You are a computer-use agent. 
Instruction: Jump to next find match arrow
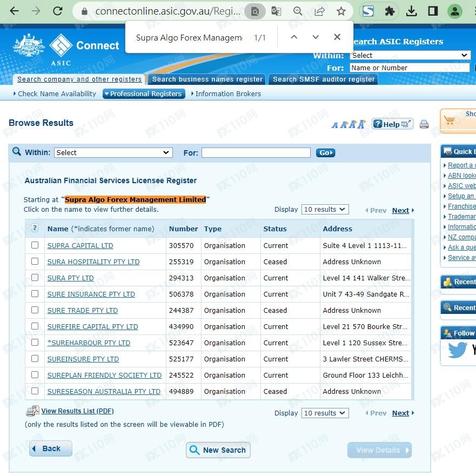[x=316, y=37]
